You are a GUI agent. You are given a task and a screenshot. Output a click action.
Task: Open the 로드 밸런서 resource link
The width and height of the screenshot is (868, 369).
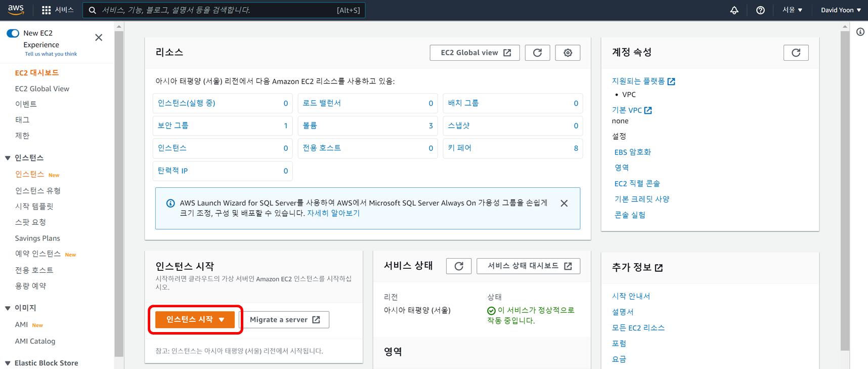point(322,103)
